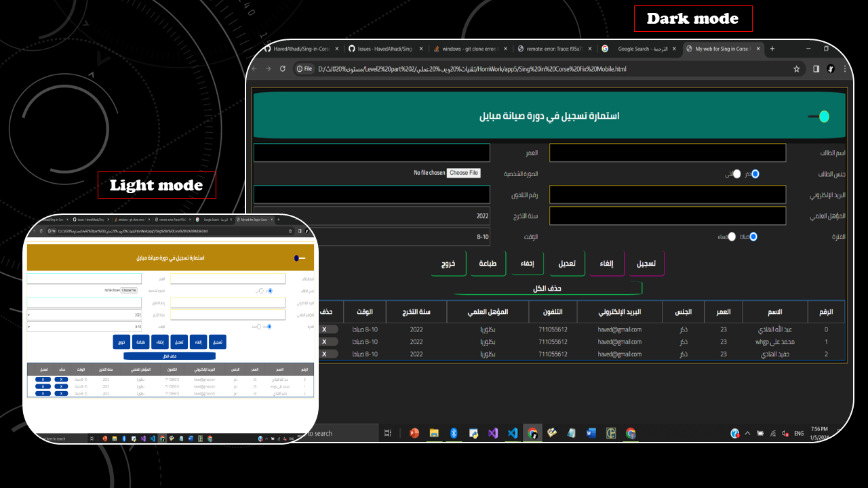Screen dimensions: 868x488
Task: Open the Word icon in the taskbar
Action: (x=591, y=433)
